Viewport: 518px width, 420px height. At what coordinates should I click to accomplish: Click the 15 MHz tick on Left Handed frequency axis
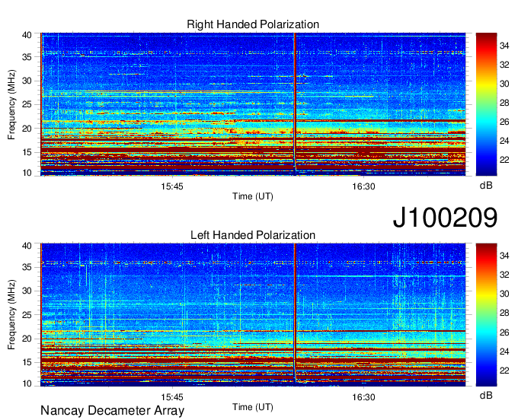[27, 363]
